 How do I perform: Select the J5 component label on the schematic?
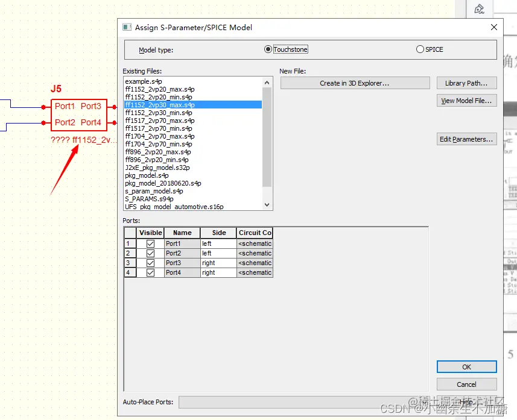[56, 89]
